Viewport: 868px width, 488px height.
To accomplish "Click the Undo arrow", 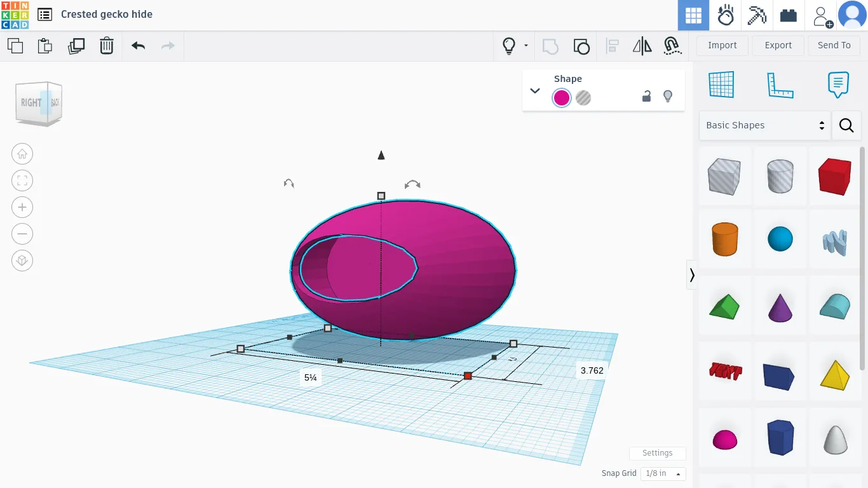I will point(138,46).
